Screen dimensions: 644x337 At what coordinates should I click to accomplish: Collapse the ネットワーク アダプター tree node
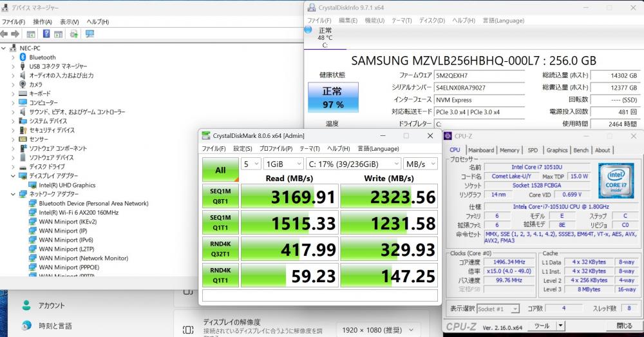click(x=13, y=194)
